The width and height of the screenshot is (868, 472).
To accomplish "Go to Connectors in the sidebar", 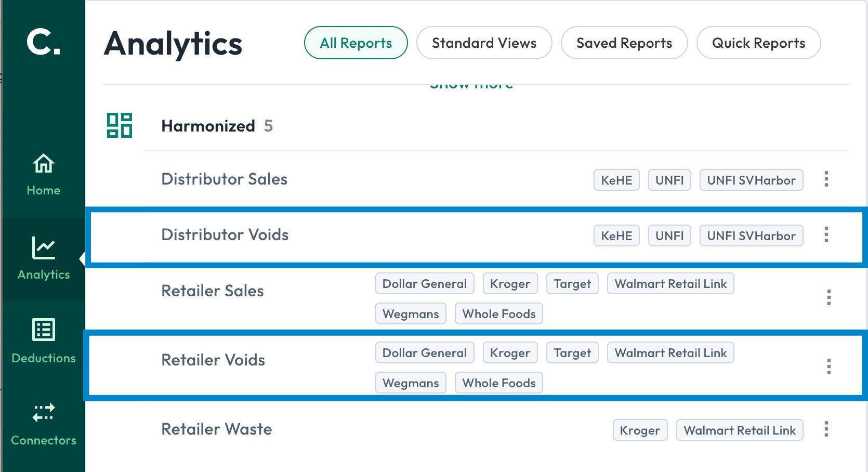I will [44, 425].
